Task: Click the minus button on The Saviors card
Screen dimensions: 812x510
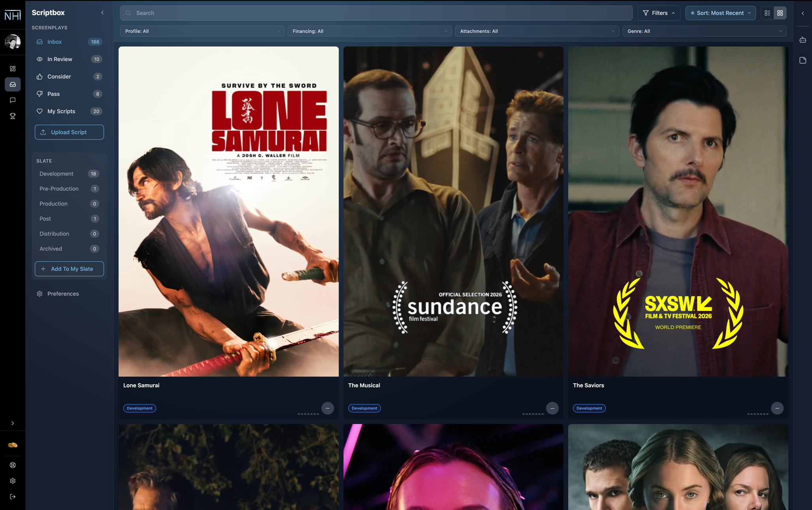Action: (x=777, y=408)
